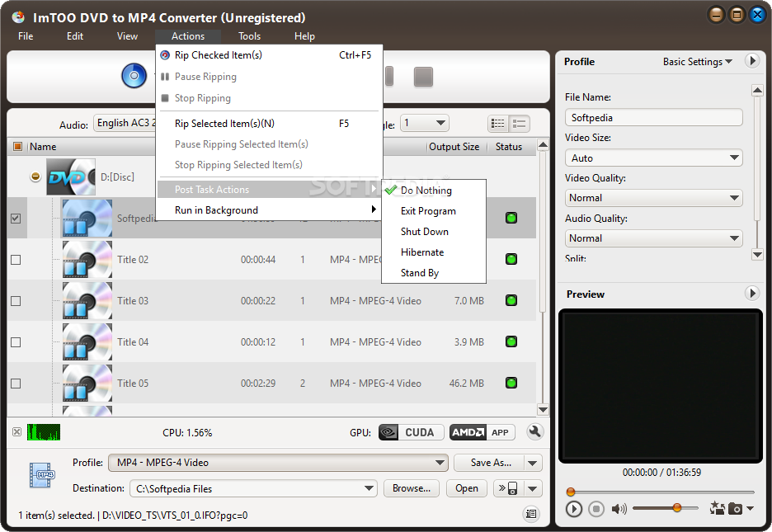The height and width of the screenshot is (532, 772).
Task: Select Hibernate post task action
Action: [434, 252]
